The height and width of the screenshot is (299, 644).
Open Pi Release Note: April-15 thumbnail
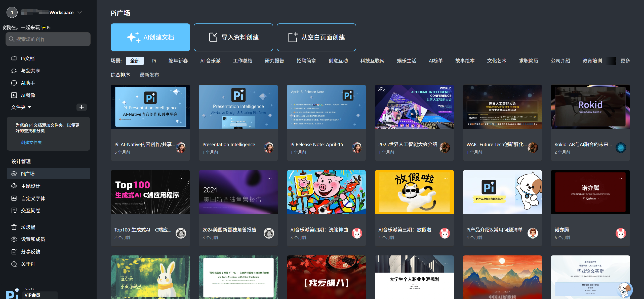pos(326,107)
